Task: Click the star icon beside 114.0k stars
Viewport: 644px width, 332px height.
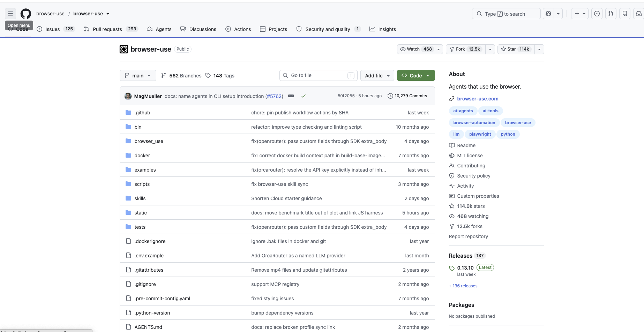Action: pyautogui.click(x=452, y=206)
